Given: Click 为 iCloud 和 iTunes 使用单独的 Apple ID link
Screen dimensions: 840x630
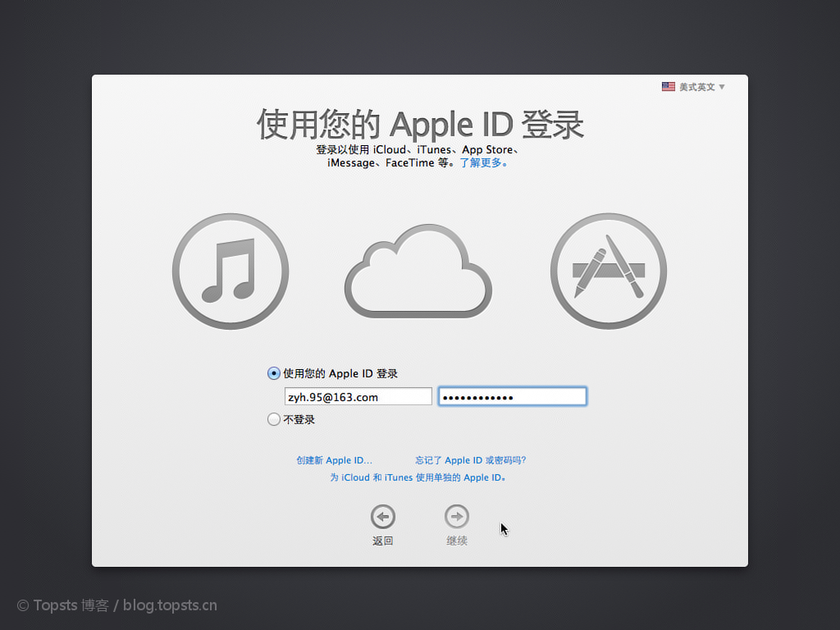Looking at the screenshot, I should click(x=418, y=477).
